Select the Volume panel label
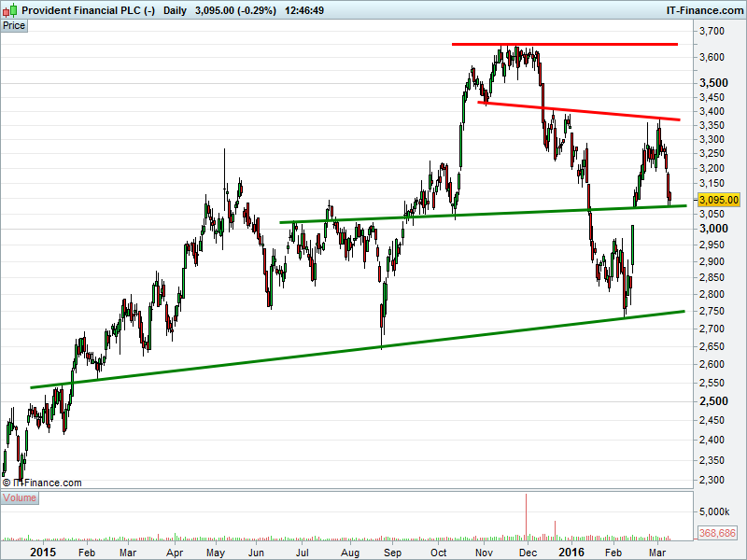Image resolution: width=747 pixels, height=560 pixels. point(20,498)
